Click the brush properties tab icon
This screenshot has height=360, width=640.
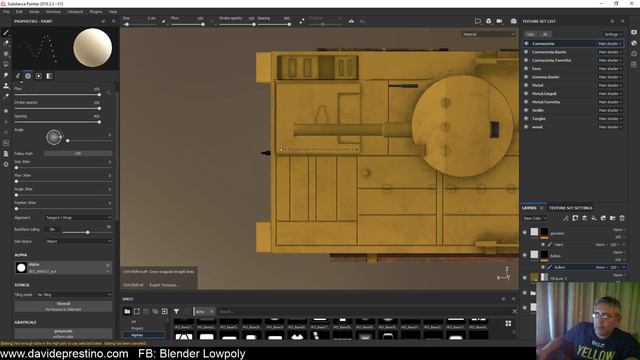click(18, 76)
